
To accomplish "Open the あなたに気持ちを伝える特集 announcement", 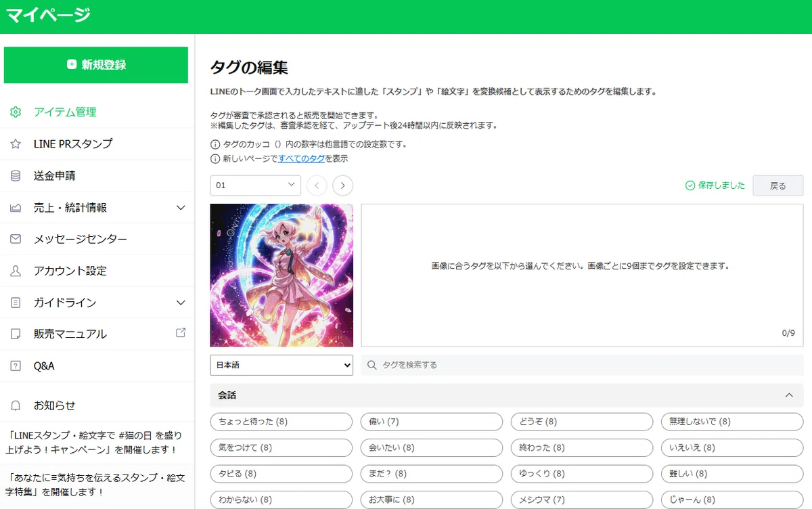I will pyautogui.click(x=95, y=484).
